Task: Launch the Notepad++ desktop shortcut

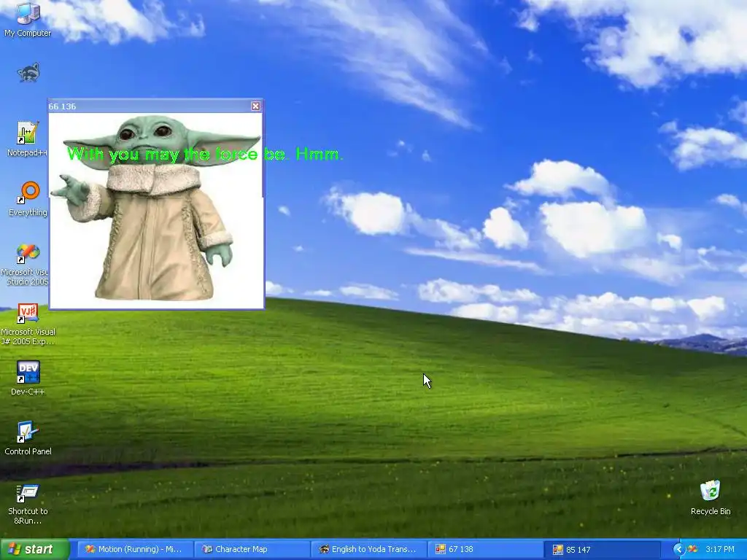Action: coord(27,139)
